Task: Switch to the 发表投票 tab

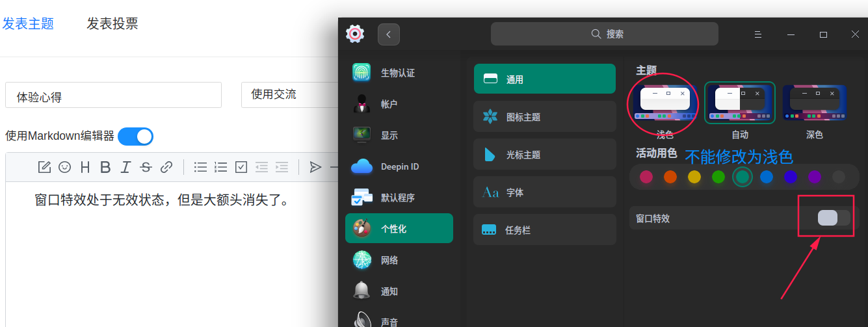Action: tap(112, 24)
